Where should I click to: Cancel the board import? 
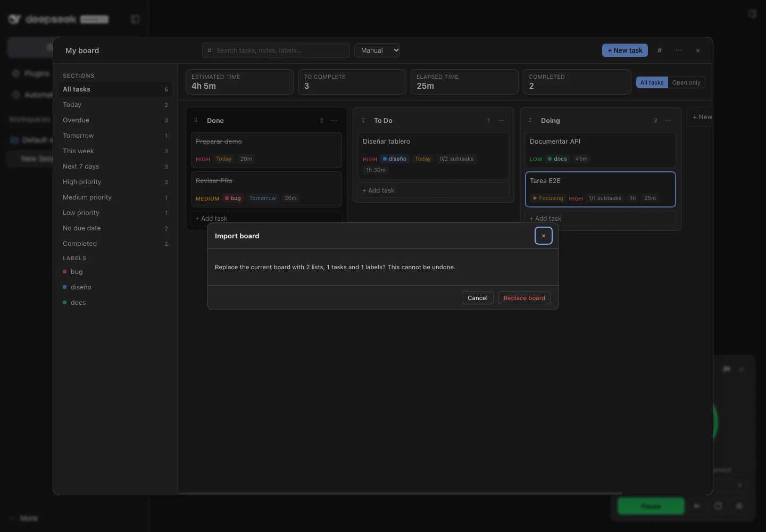point(477,298)
